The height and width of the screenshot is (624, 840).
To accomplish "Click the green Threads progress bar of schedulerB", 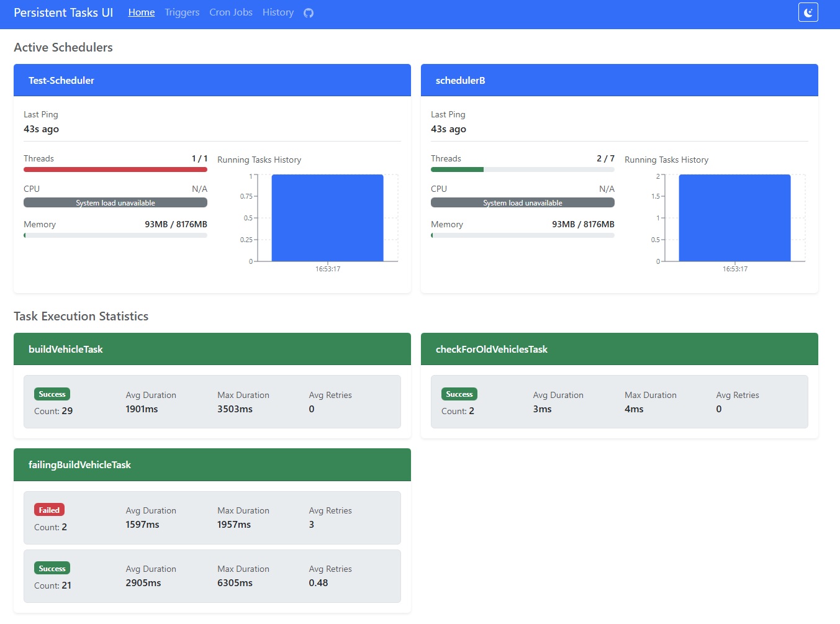I will point(458,170).
